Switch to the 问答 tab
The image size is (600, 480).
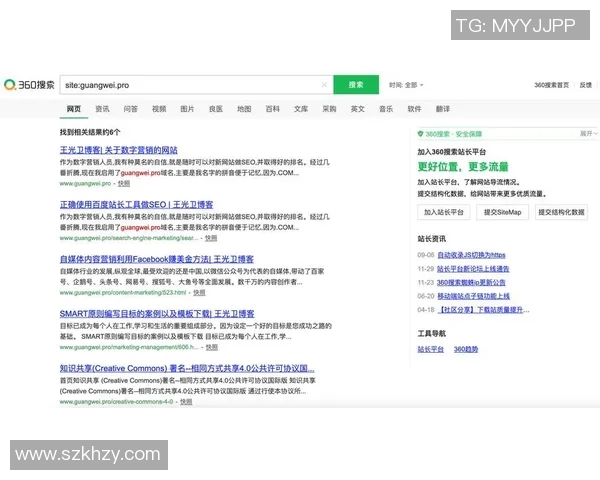[x=130, y=109]
